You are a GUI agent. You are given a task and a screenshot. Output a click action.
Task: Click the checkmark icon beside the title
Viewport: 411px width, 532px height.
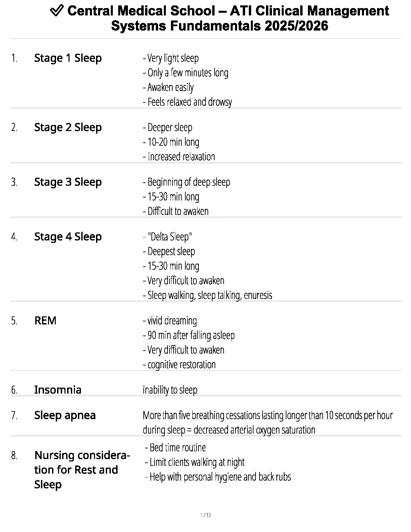click(x=57, y=11)
